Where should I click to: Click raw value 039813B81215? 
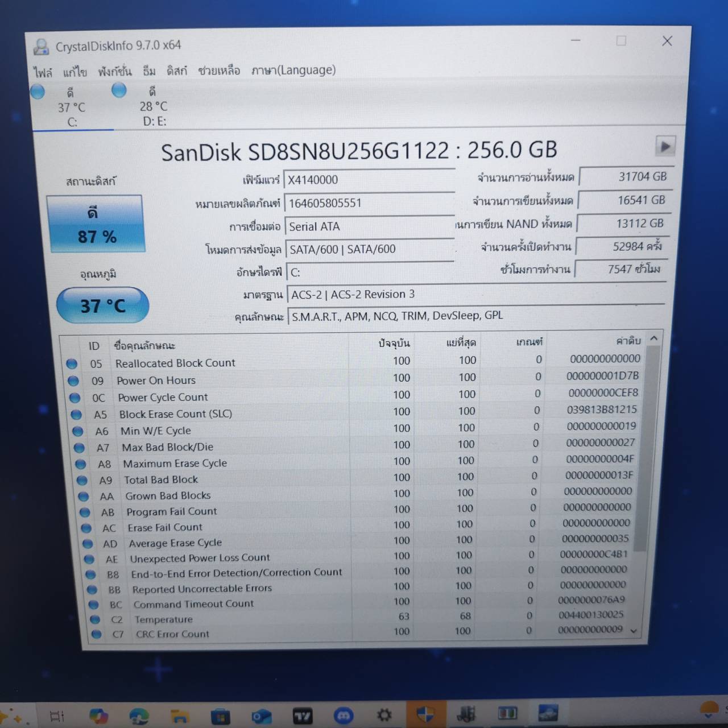click(602, 409)
